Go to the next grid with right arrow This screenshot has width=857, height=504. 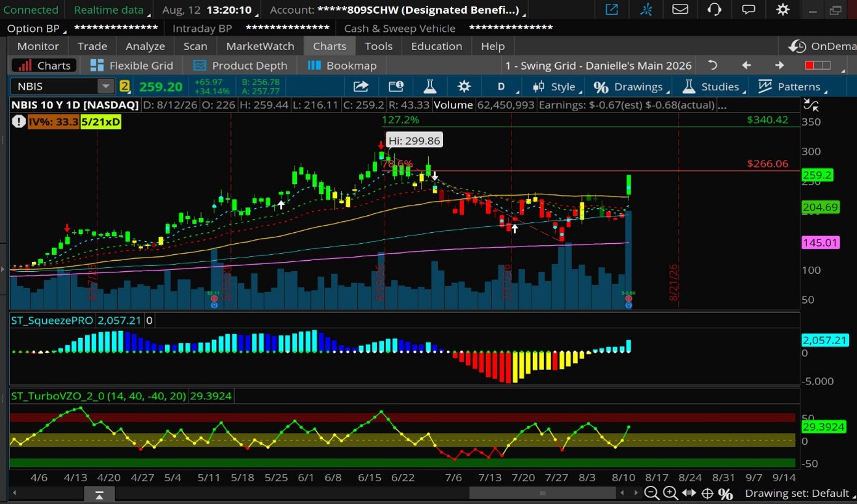pos(780,65)
